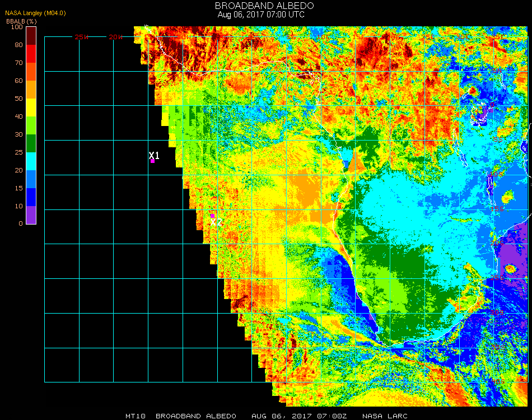Click the '50' colorbar tick label
532x420 pixels.
coord(18,99)
